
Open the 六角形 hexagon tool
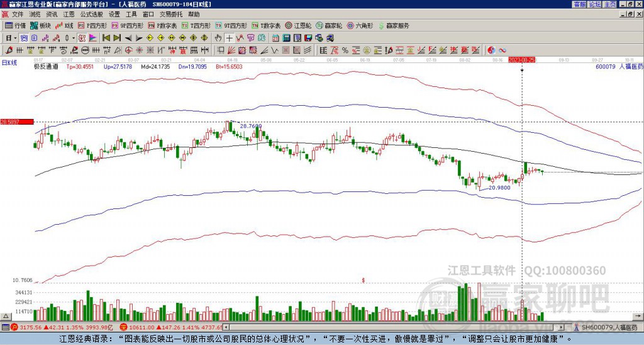point(360,25)
